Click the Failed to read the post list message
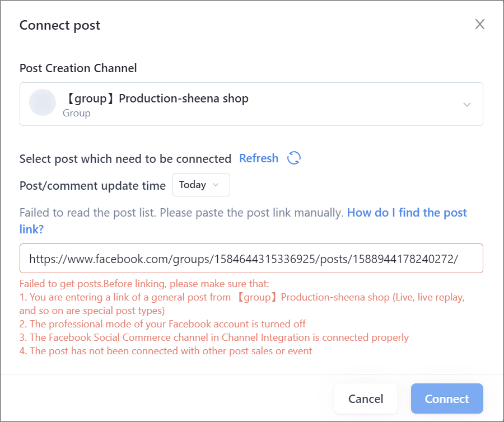The height and width of the screenshot is (422, 504). [x=181, y=213]
